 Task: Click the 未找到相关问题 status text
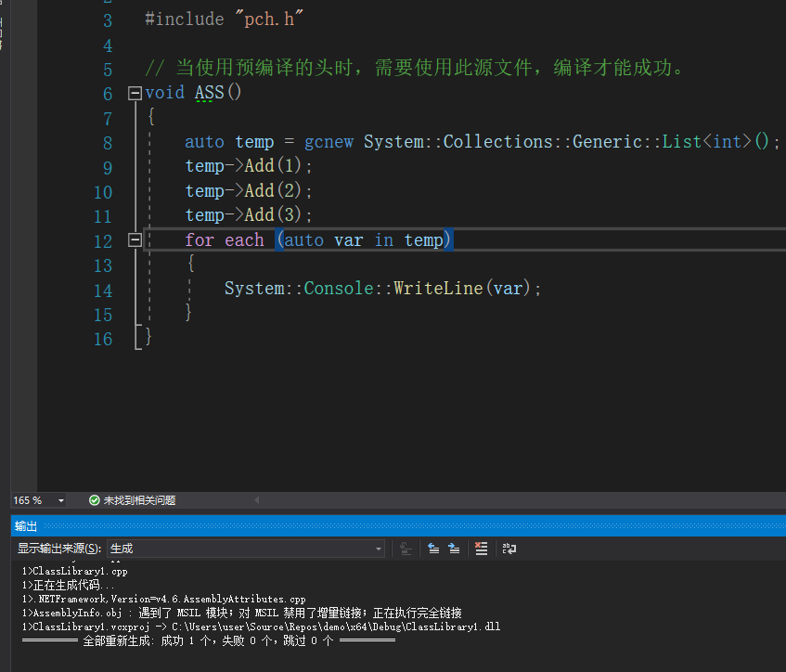point(139,500)
